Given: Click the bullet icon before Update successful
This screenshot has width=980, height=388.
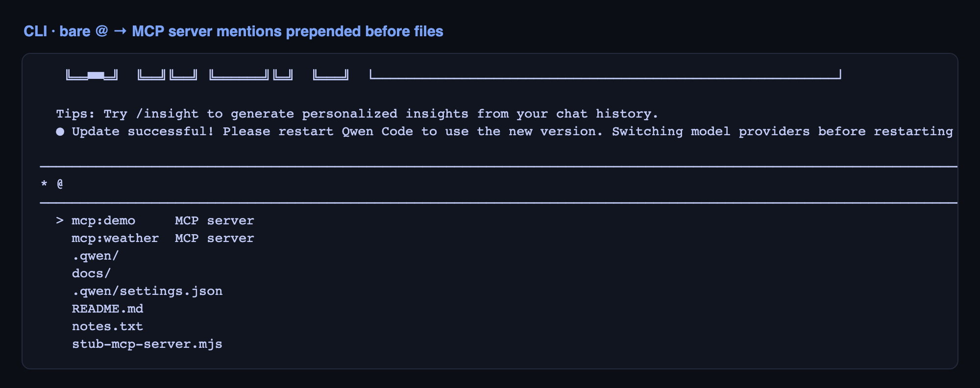Looking at the screenshot, I should 60,131.
